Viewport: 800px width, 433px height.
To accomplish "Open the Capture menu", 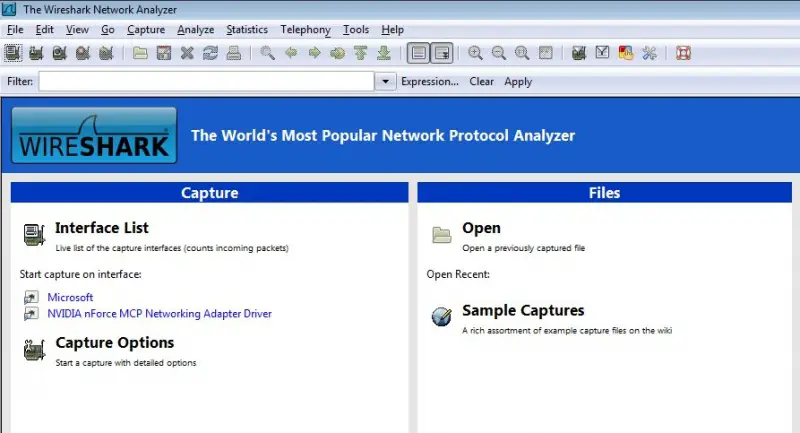I will point(146,30).
